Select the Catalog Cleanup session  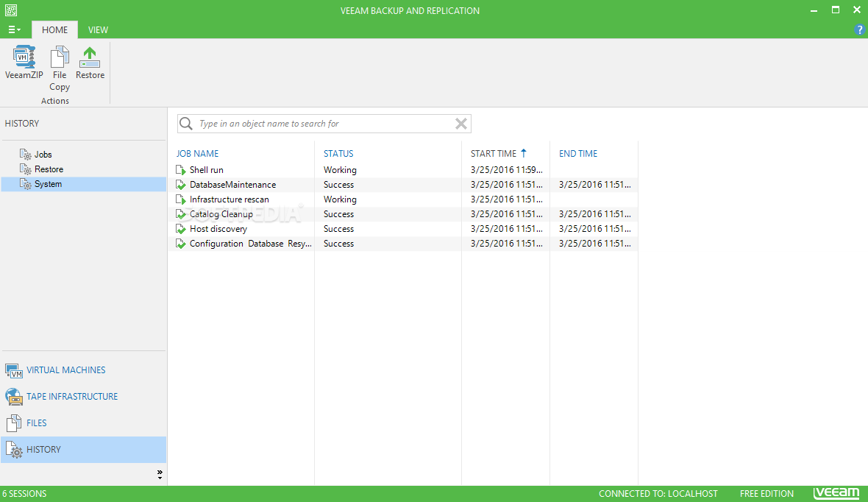coord(403,214)
